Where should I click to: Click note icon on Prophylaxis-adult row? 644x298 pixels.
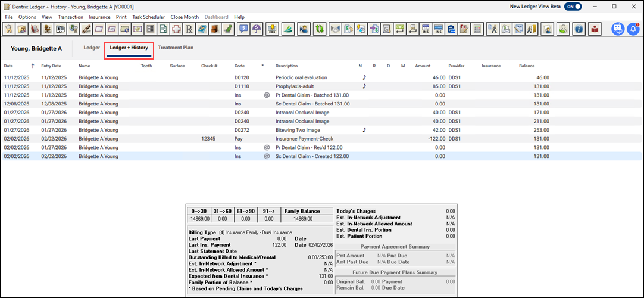(364, 86)
